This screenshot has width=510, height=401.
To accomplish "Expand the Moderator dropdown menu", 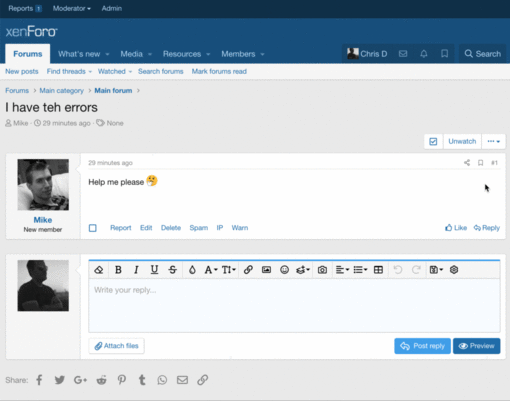I will click(x=72, y=9).
